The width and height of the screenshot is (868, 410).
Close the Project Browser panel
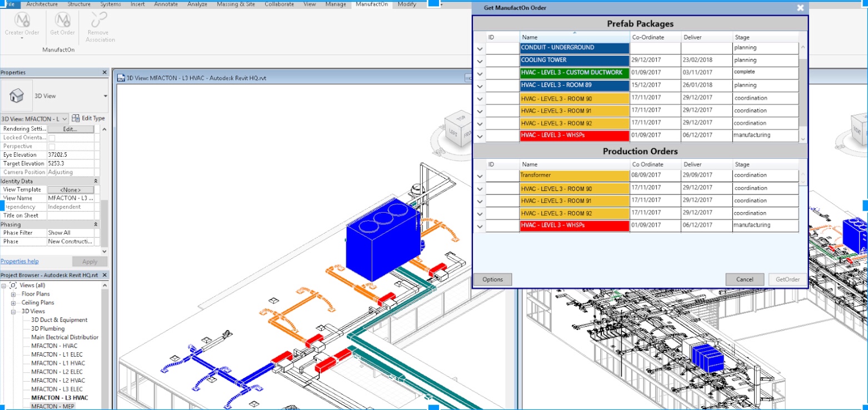(x=104, y=275)
